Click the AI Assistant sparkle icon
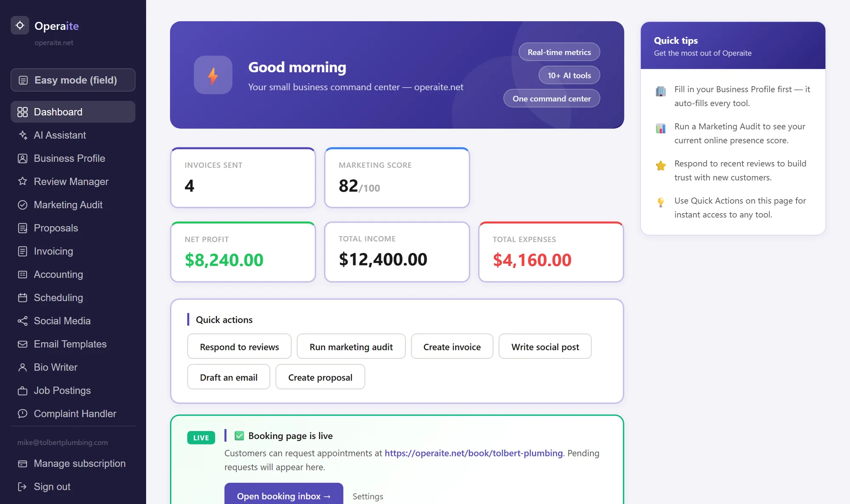 23,135
